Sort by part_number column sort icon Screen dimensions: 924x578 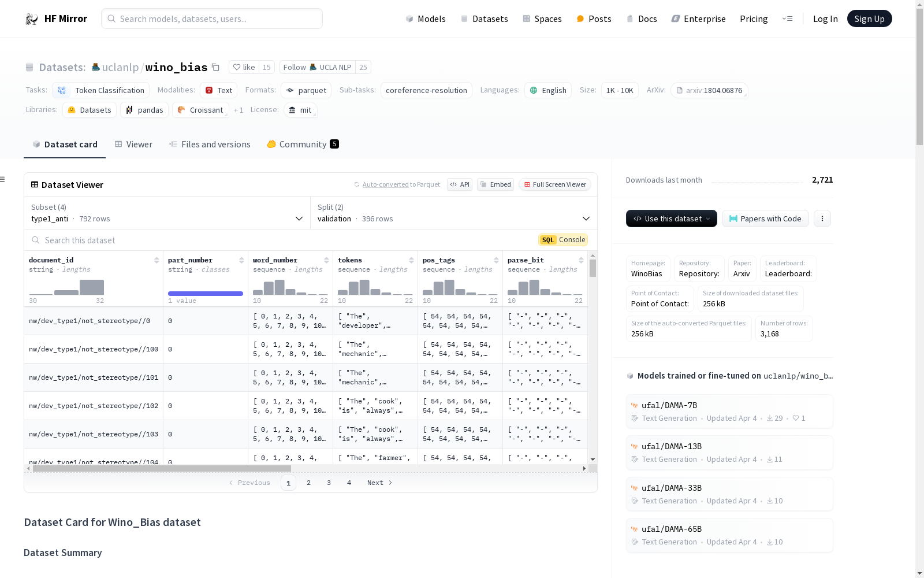tap(241, 260)
